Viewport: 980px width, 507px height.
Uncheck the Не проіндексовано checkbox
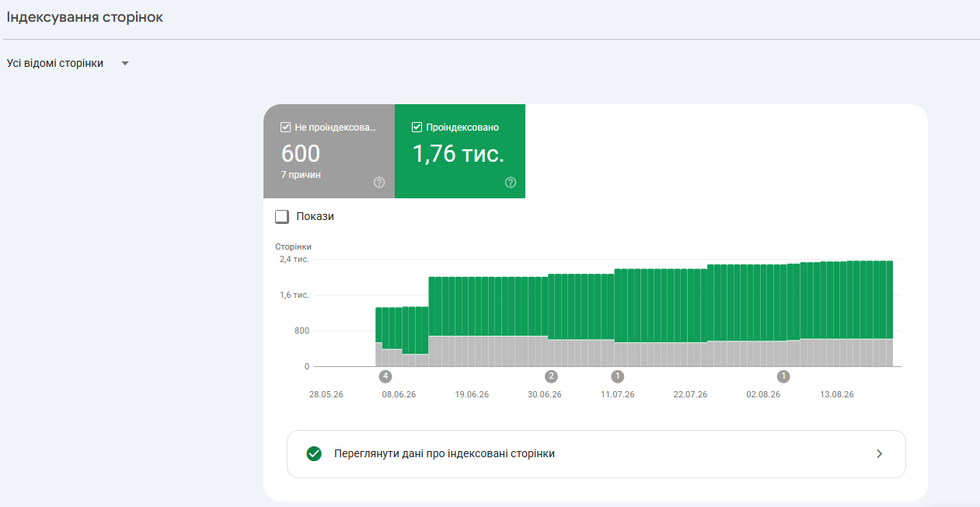[x=285, y=128]
